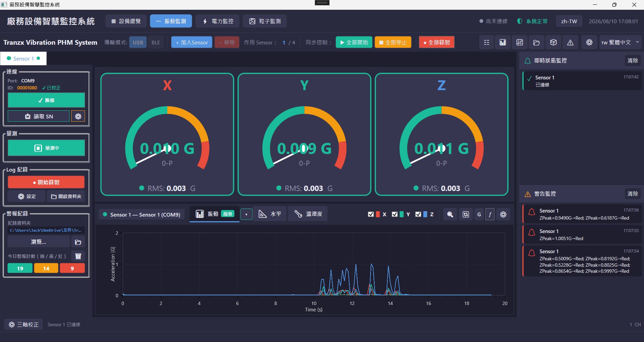Click the 全部停止 button
Screen dimensions: 644x342
click(x=393, y=42)
